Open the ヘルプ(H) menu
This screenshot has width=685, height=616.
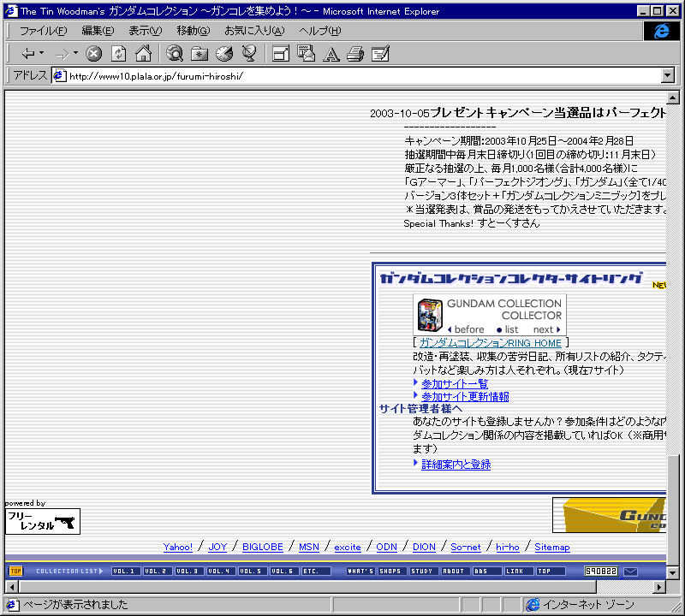pos(319,31)
